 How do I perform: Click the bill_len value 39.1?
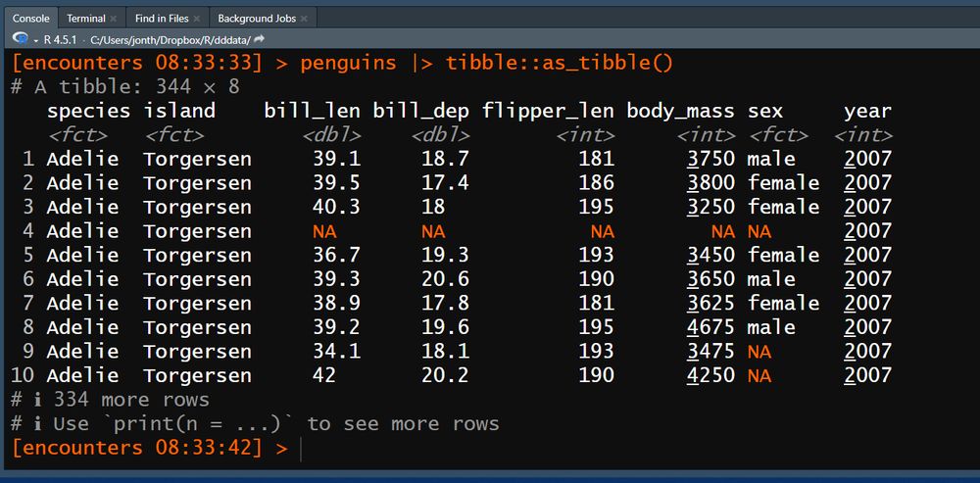[336, 159]
